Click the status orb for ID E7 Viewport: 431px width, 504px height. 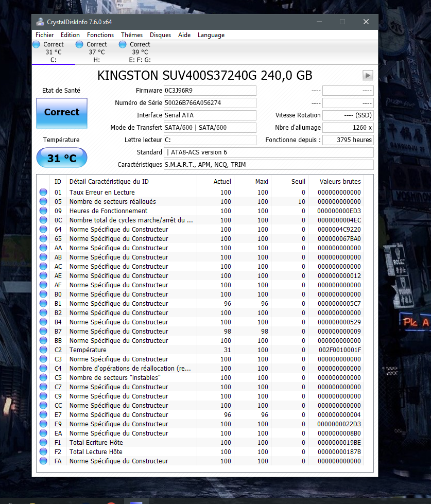[43, 414]
